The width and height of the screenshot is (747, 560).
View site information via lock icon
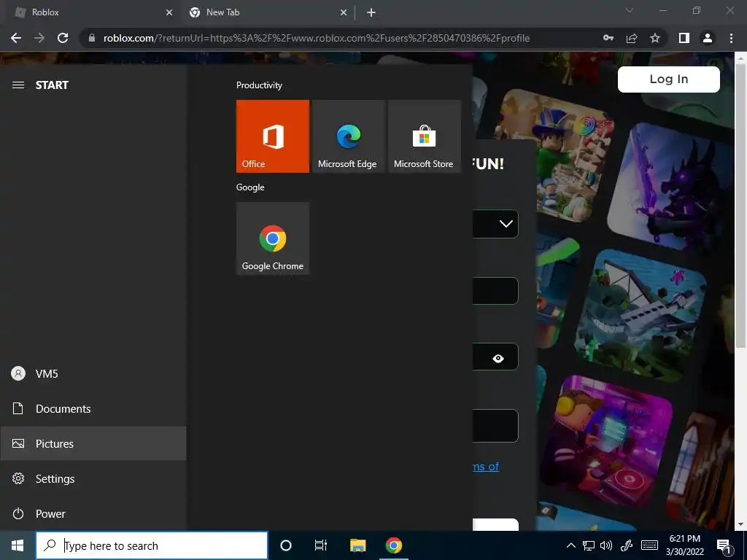click(x=92, y=38)
